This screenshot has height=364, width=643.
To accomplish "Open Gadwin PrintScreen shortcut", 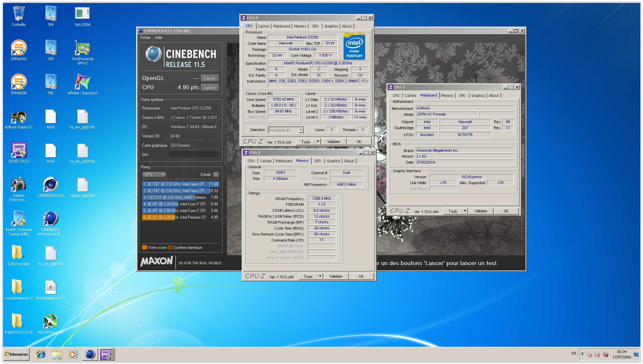I will click(19, 189).
